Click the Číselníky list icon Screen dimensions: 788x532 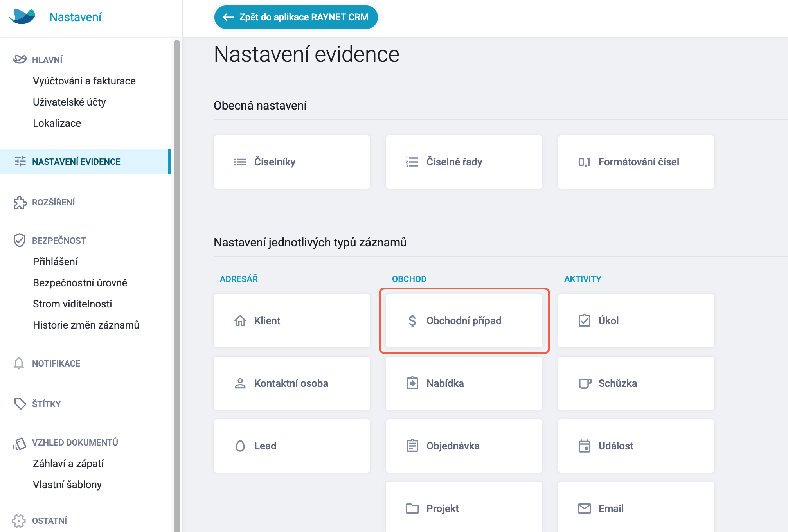(x=240, y=162)
